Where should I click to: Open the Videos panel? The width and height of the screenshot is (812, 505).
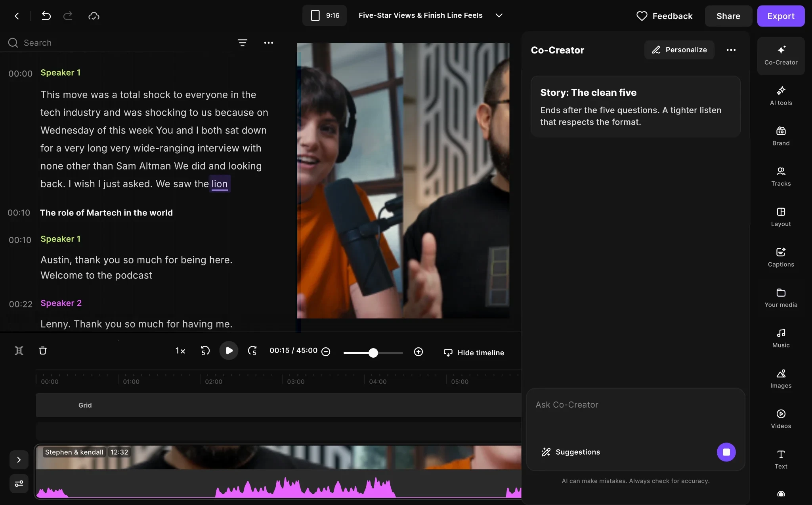pos(781,419)
